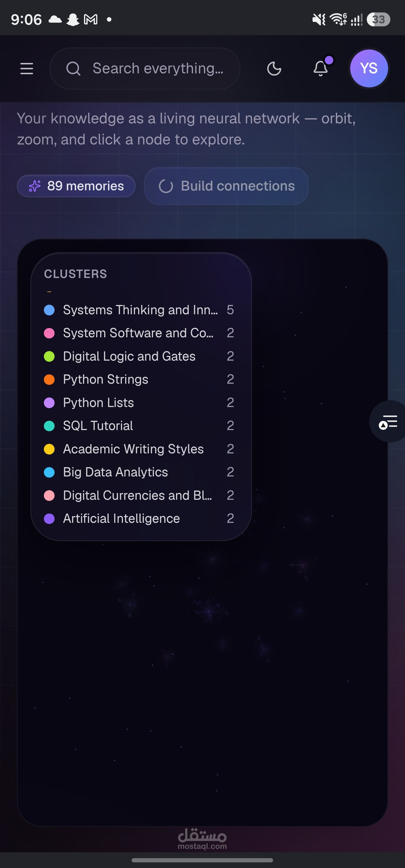Image resolution: width=405 pixels, height=868 pixels.
Task: Select the Big Data Analytics cluster
Action: point(139,473)
